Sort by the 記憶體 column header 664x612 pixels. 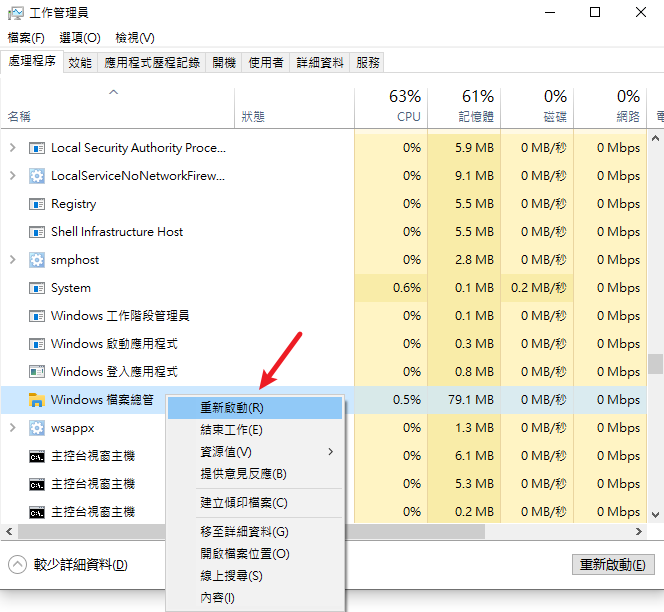pos(464,108)
